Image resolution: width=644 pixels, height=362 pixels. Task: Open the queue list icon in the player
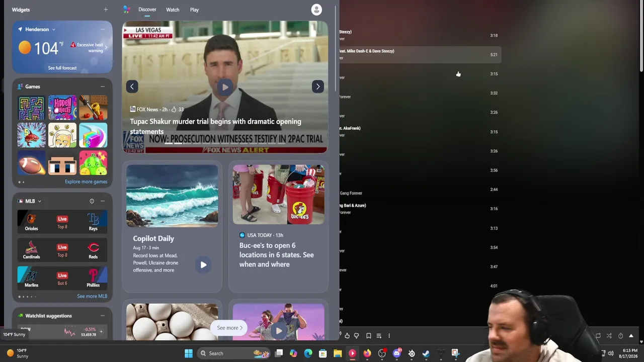click(x=379, y=336)
